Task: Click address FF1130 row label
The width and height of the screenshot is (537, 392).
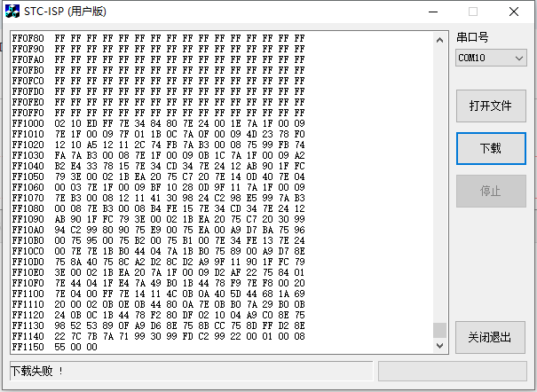Action: click(28, 325)
